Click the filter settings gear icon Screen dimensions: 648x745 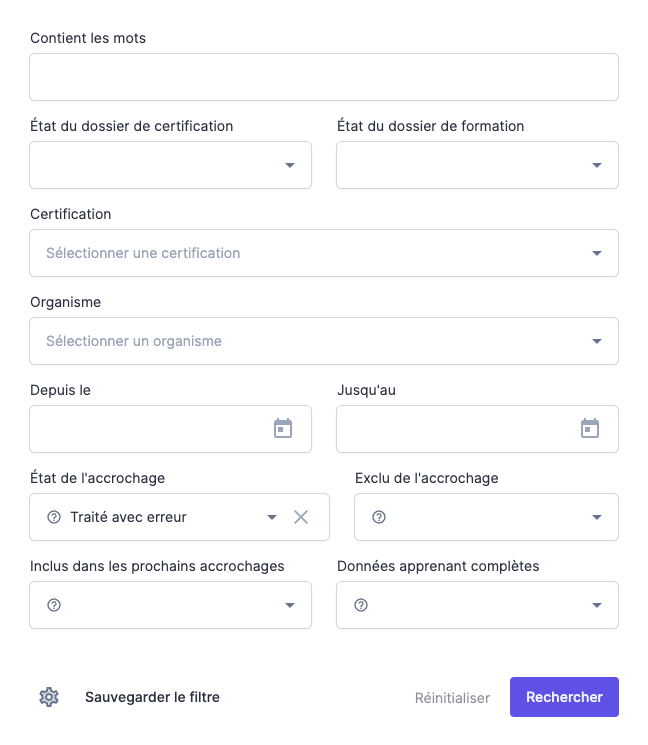tap(49, 697)
